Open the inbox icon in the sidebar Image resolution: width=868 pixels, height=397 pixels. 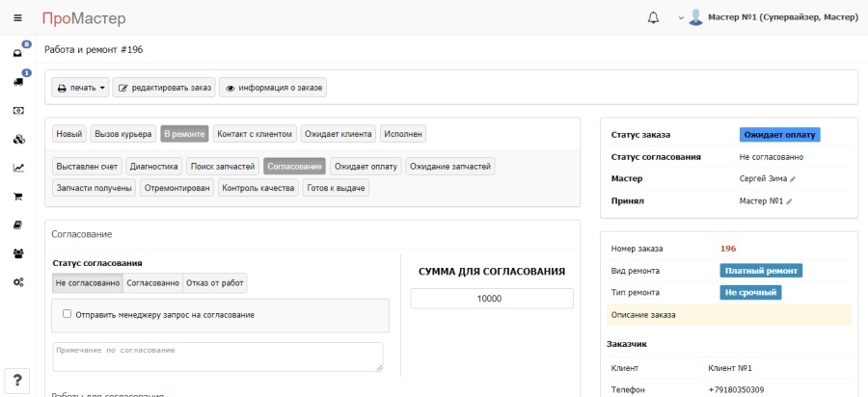coord(17,53)
